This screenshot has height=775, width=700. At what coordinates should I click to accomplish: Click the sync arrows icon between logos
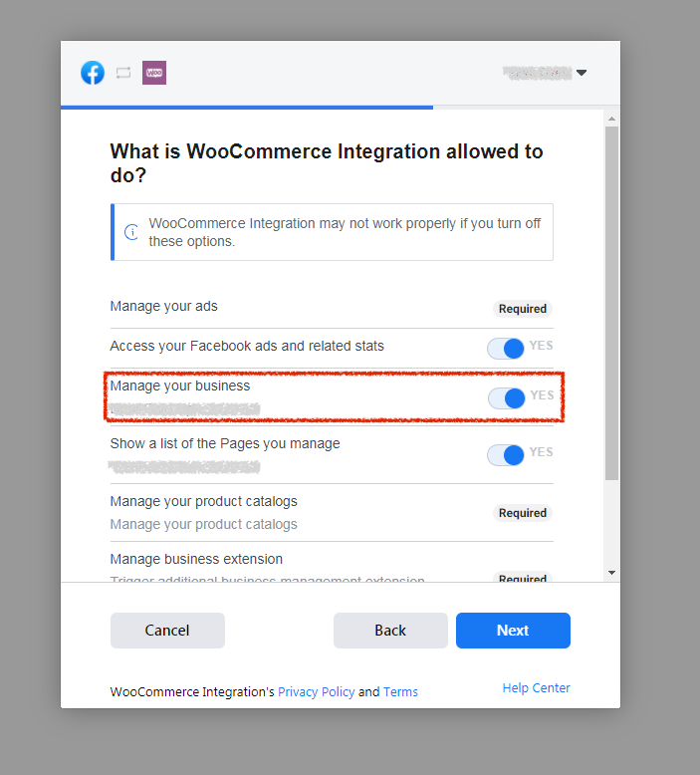[123, 73]
